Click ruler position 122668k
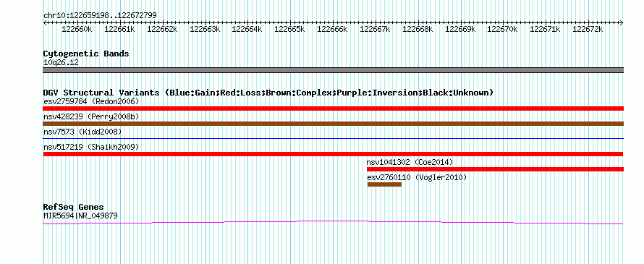The width and height of the screenshot is (644, 264). pyautogui.click(x=418, y=29)
